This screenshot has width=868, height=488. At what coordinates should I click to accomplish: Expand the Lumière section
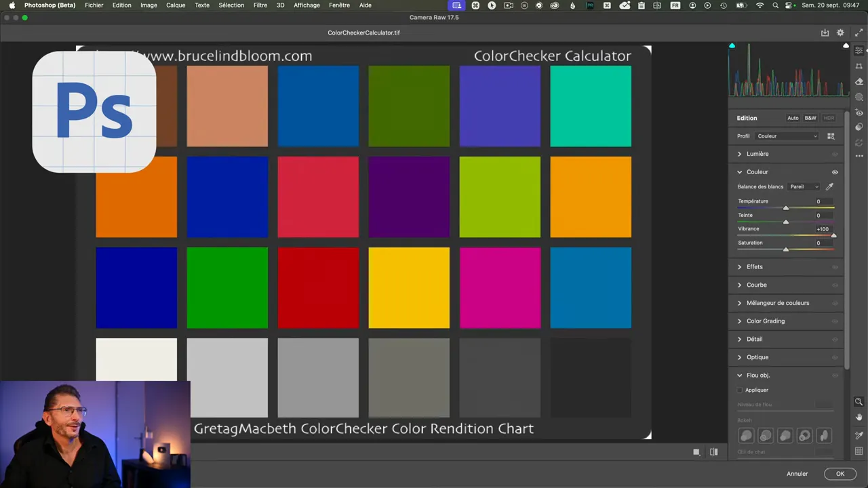click(x=757, y=154)
